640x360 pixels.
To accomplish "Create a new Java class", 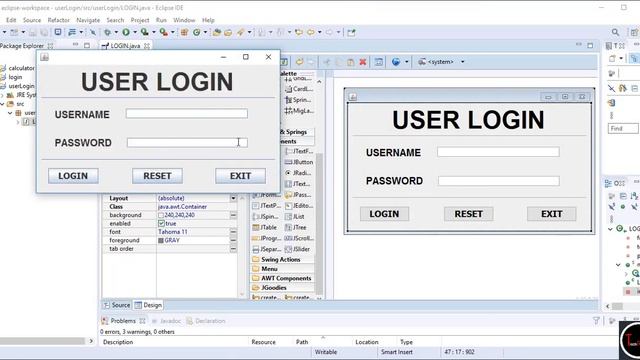I will 197,32.
